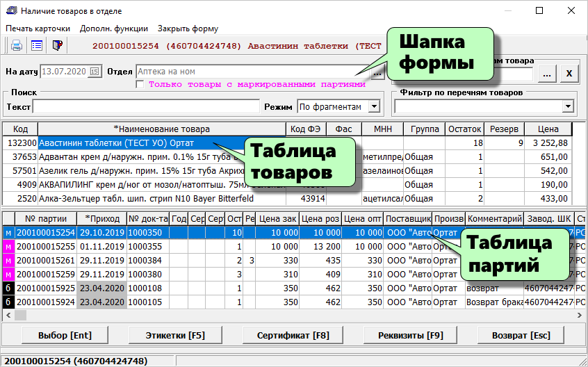Click the X clear filter button
The width and height of the screenshot is (588, 367).
tap(569, 74)
